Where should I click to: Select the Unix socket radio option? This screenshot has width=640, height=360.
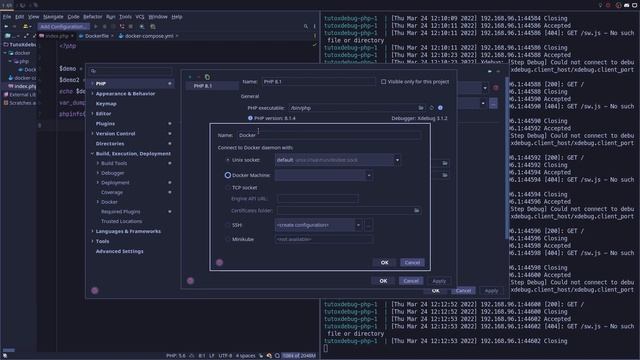228,160
